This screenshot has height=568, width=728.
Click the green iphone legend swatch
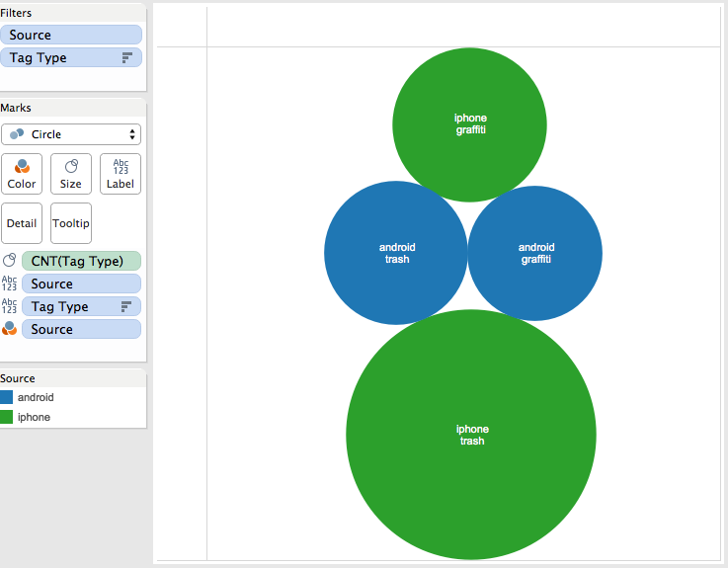click(x=6, y=417)
